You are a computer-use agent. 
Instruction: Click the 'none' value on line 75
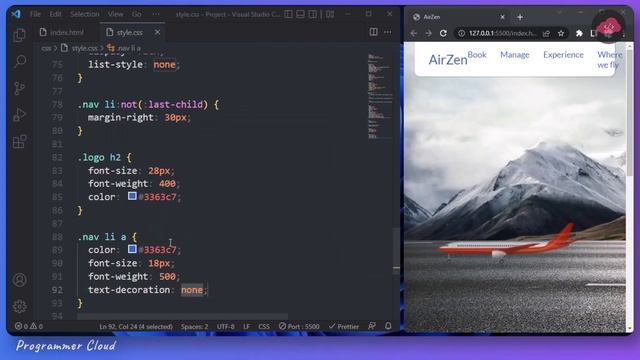pyautogui.click(x=164, y=64)
